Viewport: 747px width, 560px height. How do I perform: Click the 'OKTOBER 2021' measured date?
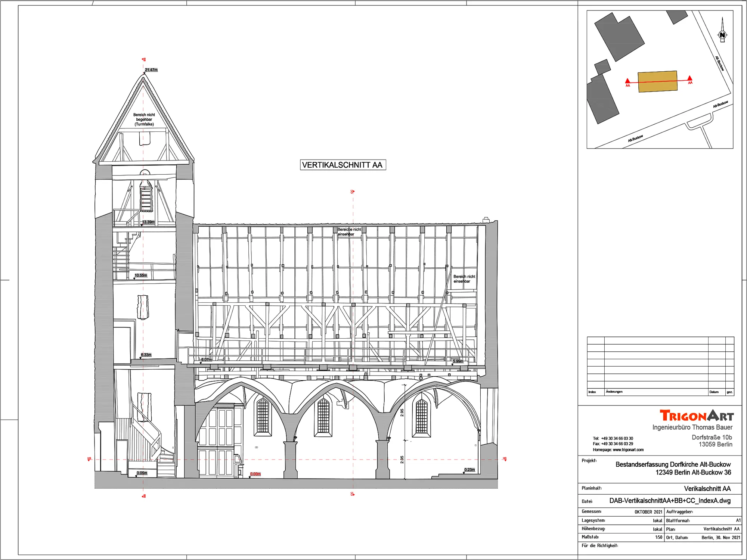(x=648, y=512)
